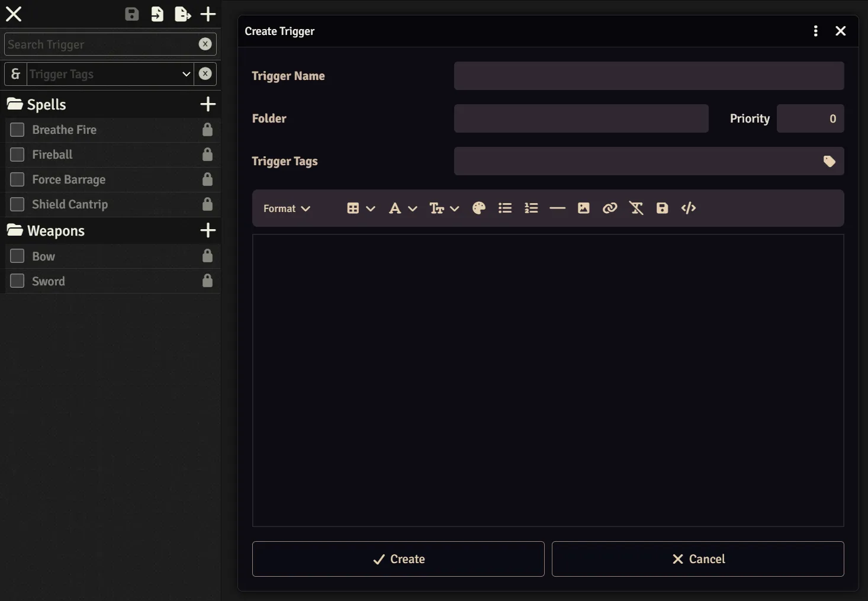The image size is (868, 601).
Task: Open the Breathe Fire trigger
Action: 65,130
